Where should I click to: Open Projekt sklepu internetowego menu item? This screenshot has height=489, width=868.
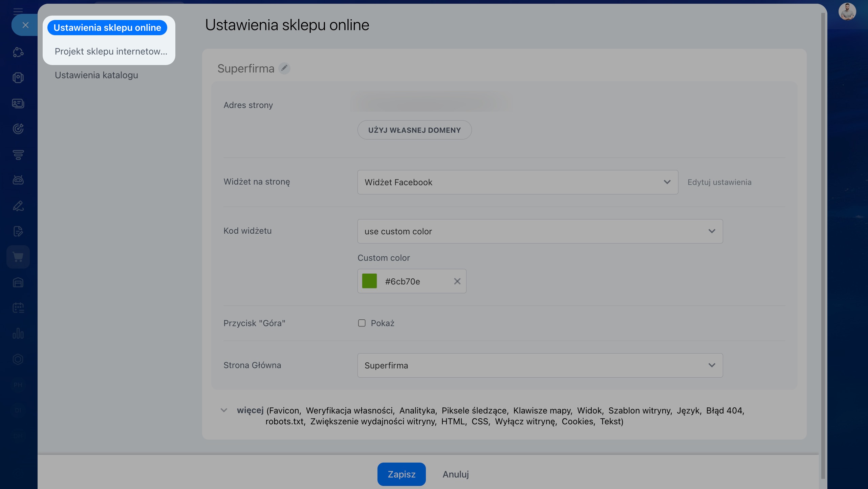111,51
